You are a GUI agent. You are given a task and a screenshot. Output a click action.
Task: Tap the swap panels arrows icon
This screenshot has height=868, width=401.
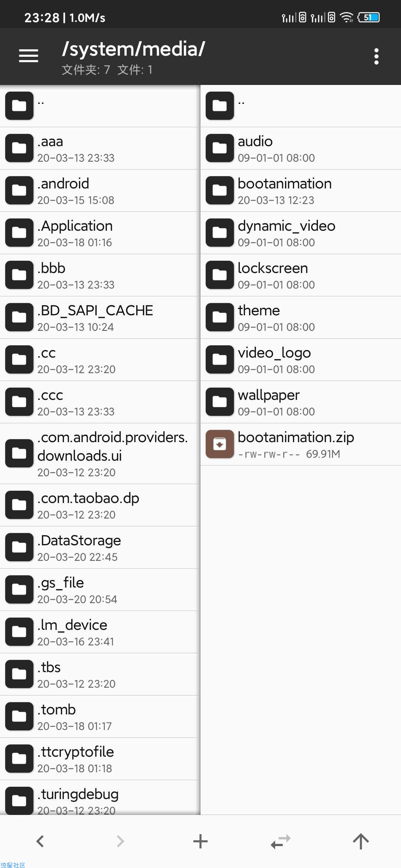click(x=281, y=841)
